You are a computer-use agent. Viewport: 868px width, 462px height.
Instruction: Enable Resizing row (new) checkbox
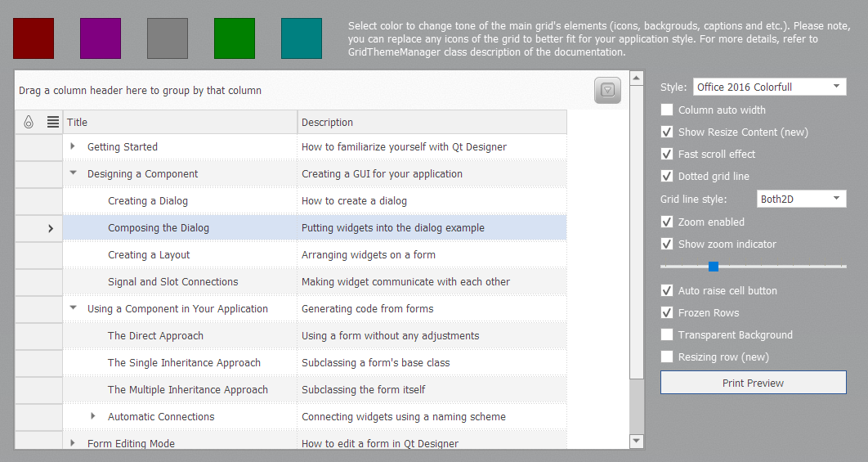coord(667,357)
